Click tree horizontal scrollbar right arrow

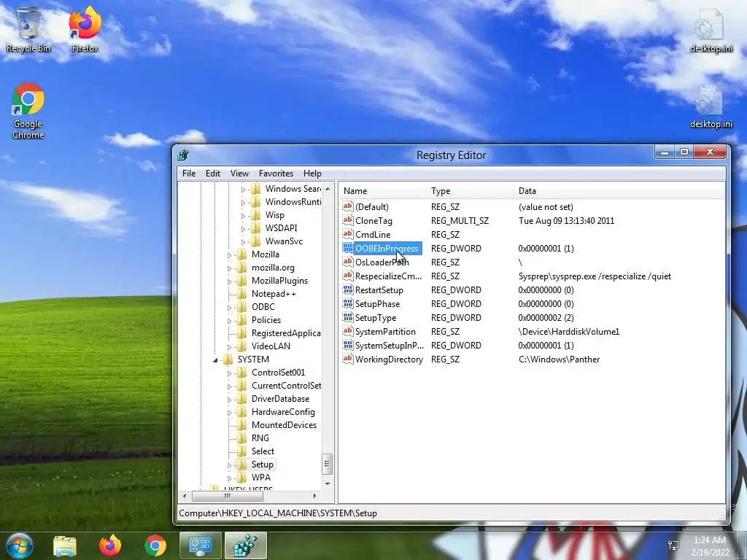[x=314, y=496]
